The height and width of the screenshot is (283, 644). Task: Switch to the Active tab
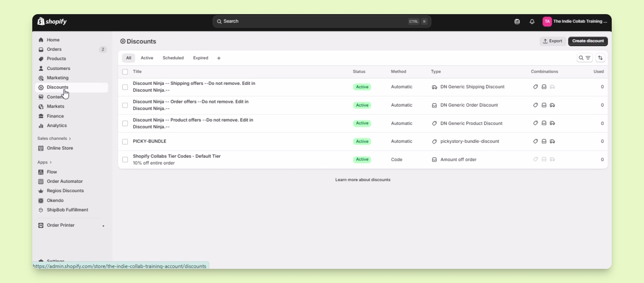(x=147, y=58)
